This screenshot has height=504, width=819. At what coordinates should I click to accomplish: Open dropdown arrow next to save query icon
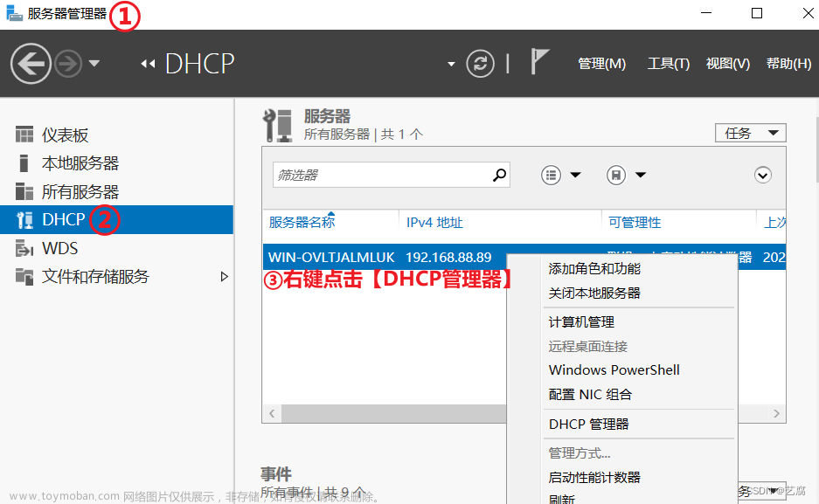pyautogui.click(x=641, y=175)
